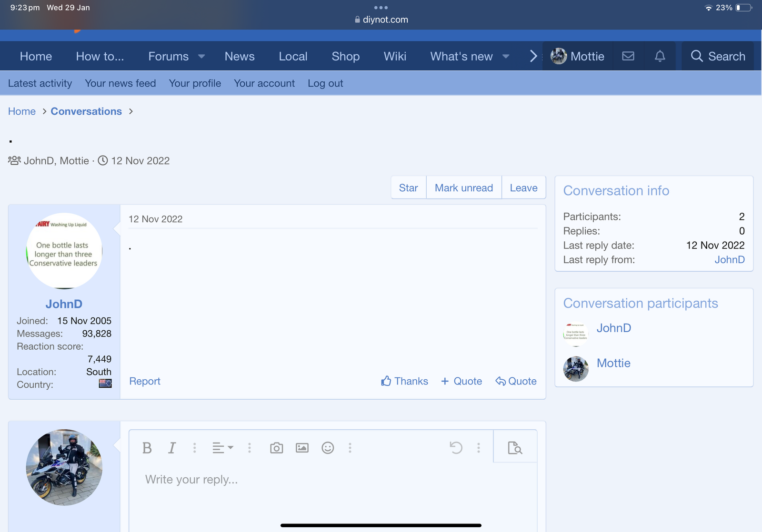Image resolution: width=762 pixels, height=532 pixels.
Task: Toggle italic formatting in editor
Action: click(172, 448)
